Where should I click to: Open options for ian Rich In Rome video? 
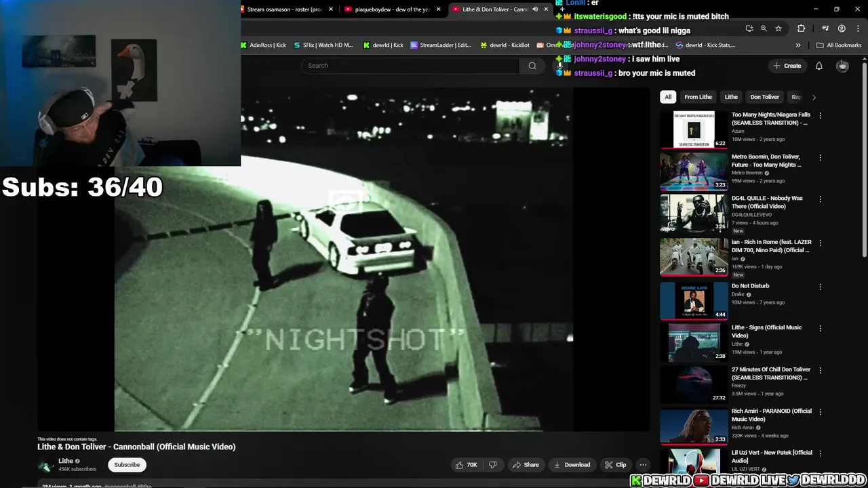coord(820,243)
